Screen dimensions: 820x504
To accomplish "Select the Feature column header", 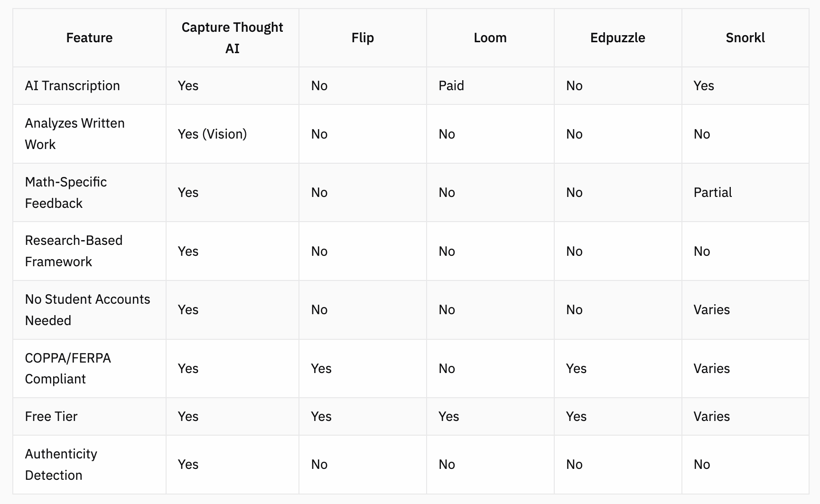I will [x=89, y=38].
